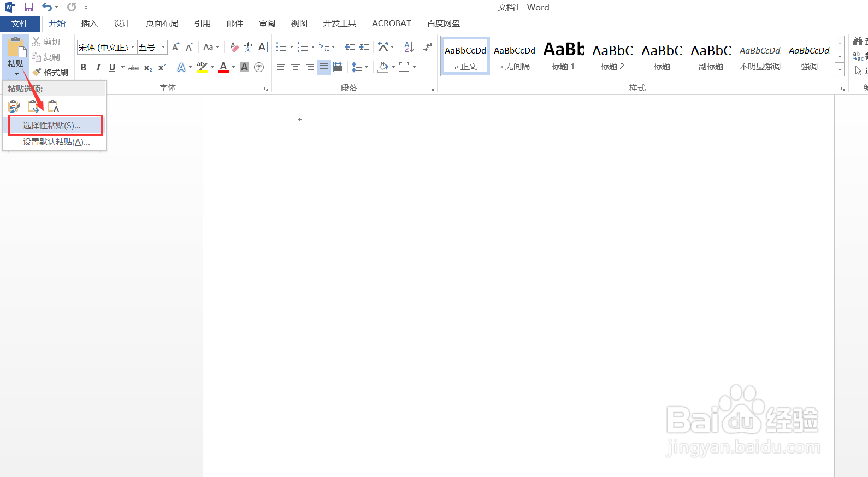Open the paragraph dialog launcher
The height and width of the screenshot is (477, 868).
[x=432, y=89]
